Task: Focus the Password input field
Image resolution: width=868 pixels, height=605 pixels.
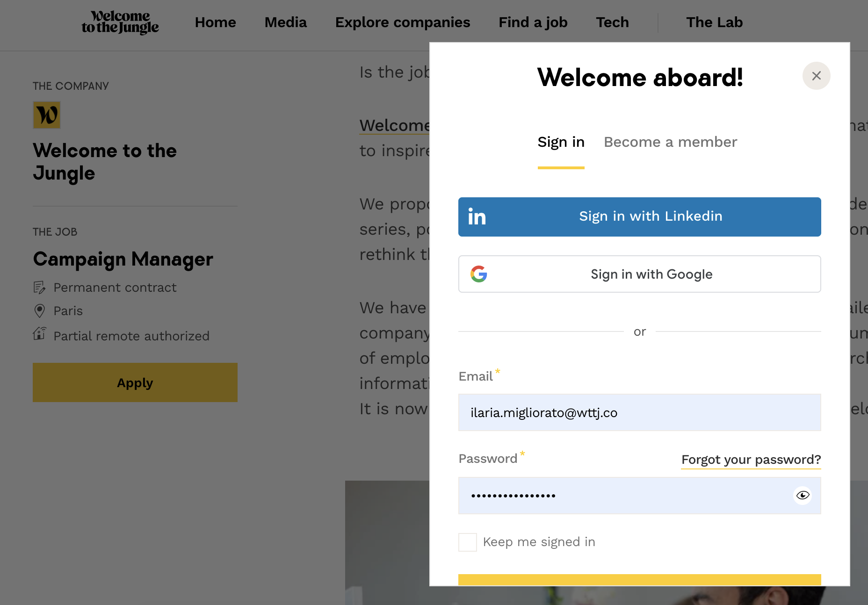Action: coord(622,496)
